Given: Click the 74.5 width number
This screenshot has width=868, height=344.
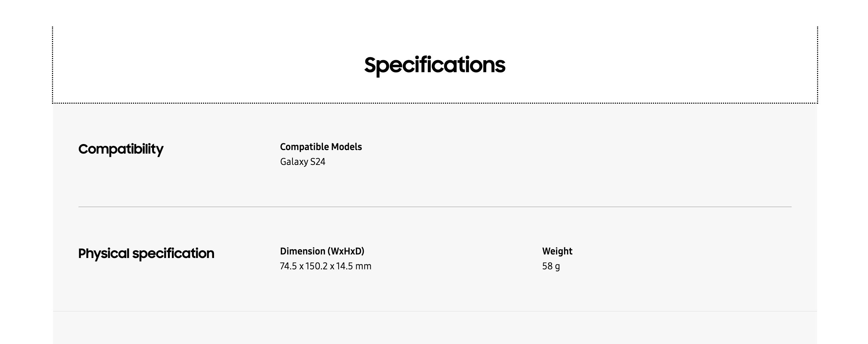Looking at the screenshot, I should (288, 266).
